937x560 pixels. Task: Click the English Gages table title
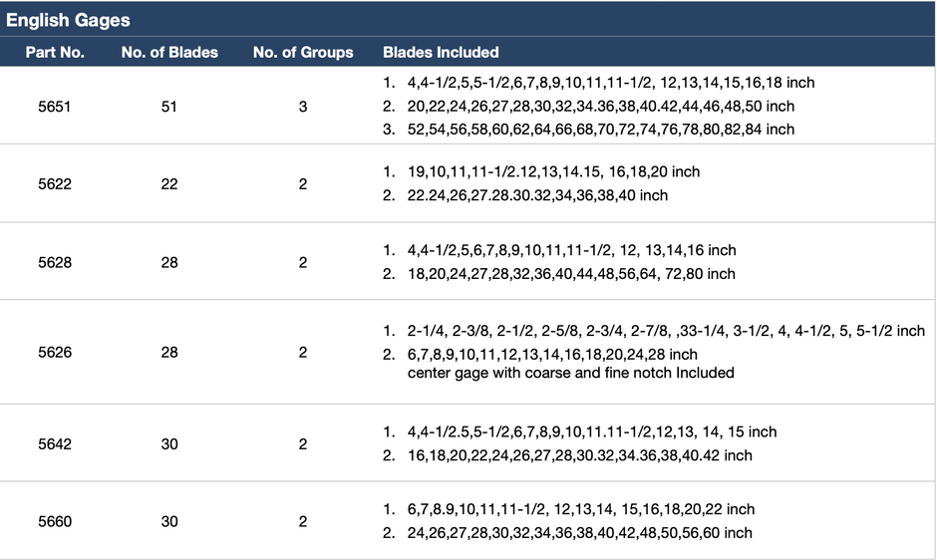tap(68, 20)
